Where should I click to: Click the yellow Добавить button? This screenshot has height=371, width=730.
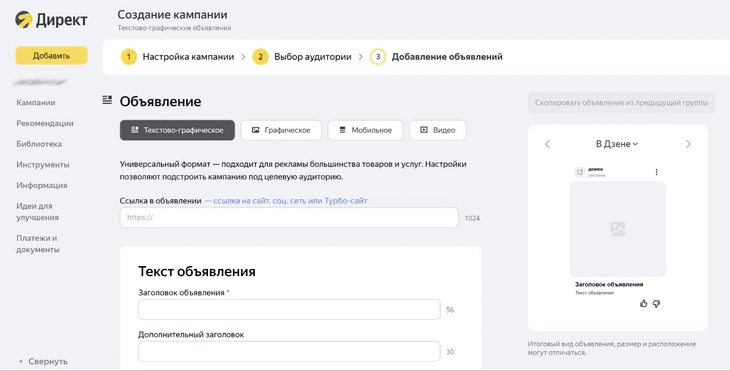[51, 56]
